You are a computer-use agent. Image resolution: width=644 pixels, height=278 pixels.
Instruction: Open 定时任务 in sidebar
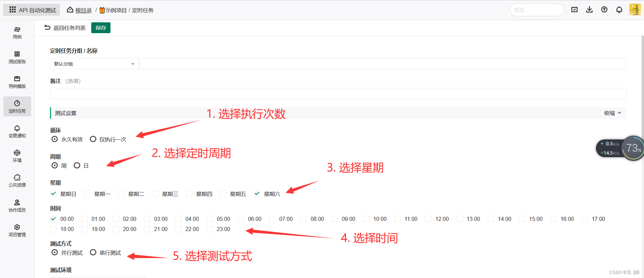(17, 107)
